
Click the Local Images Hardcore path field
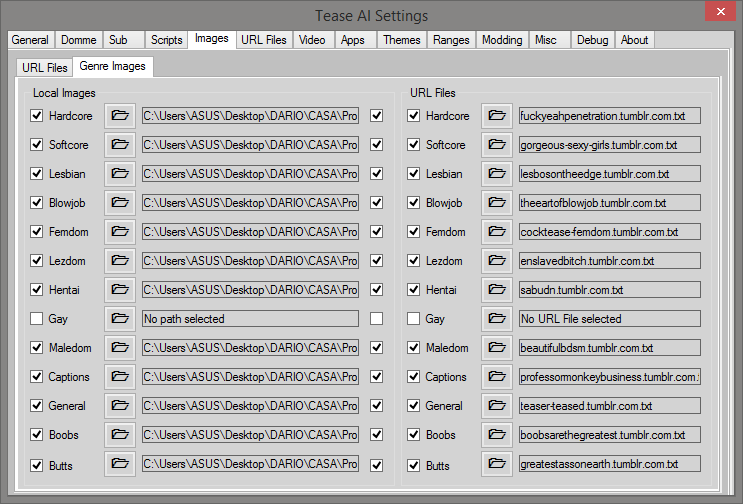pyautogui.click(x=250, y=116)
